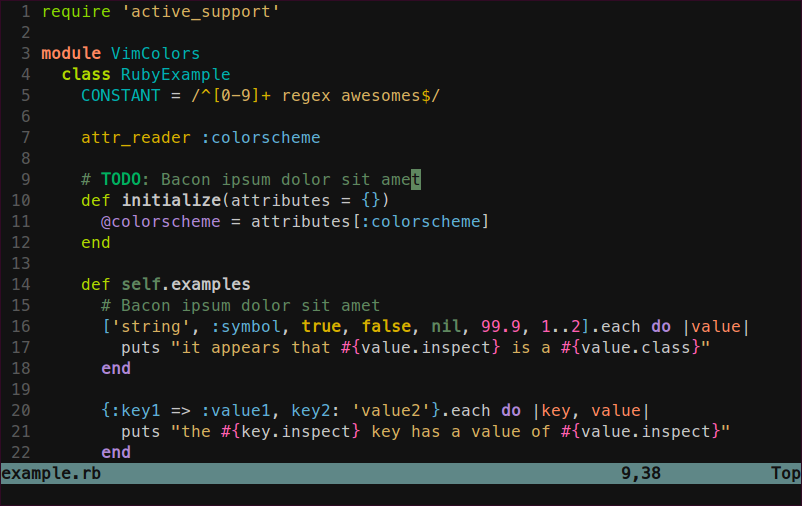Select the 'module' keyword on line 3

pyautogui.click(x=71, y=53)
